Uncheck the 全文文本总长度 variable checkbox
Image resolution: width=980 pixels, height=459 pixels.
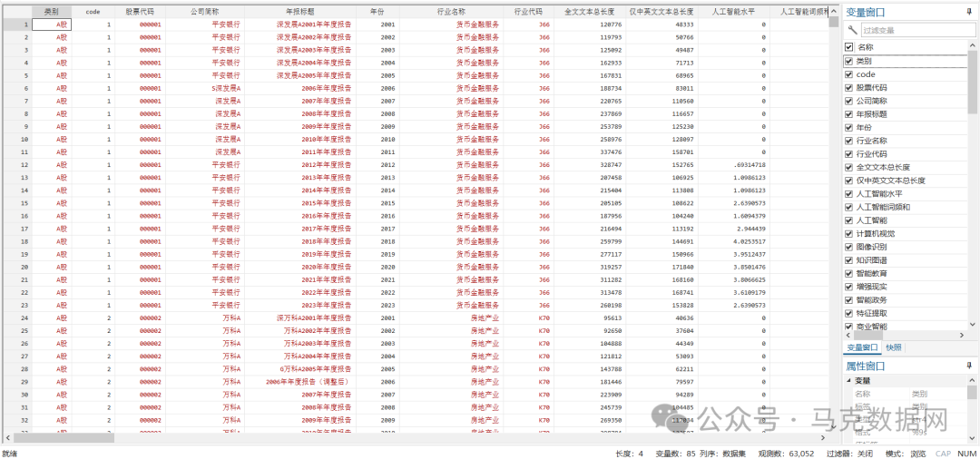(848, 167)
